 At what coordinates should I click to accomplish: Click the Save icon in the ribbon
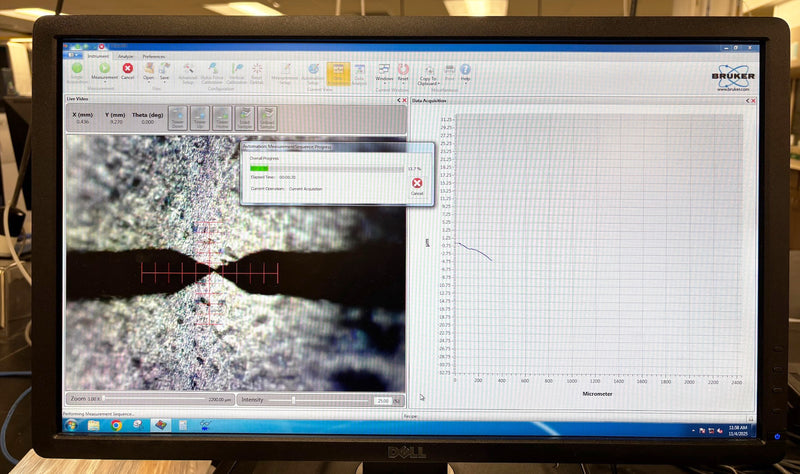[164, 68]
